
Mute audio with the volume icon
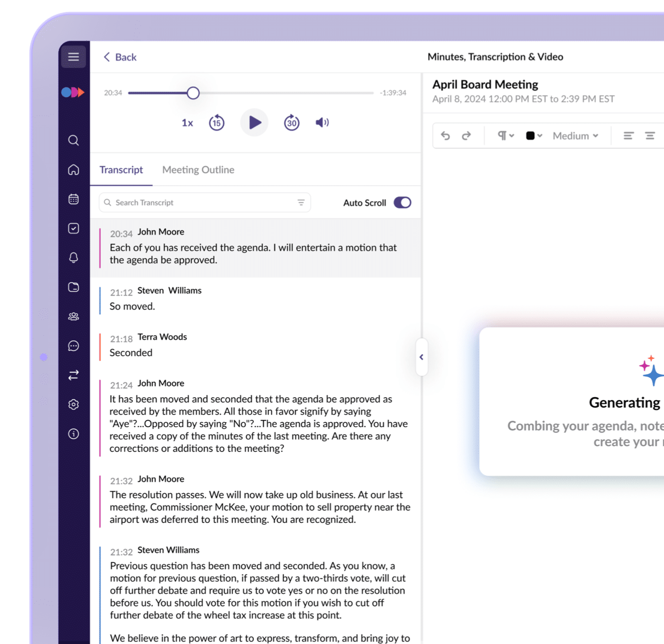[321, 122]
